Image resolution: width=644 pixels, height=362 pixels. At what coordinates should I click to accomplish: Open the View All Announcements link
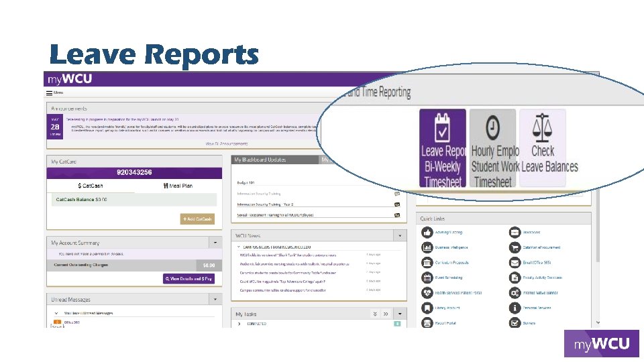tap(226, 143)
